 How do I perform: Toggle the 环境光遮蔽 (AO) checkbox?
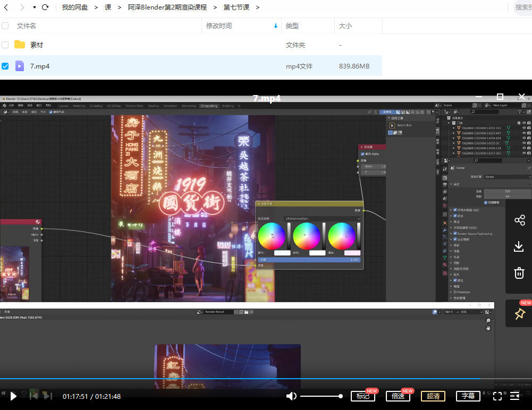455,210
